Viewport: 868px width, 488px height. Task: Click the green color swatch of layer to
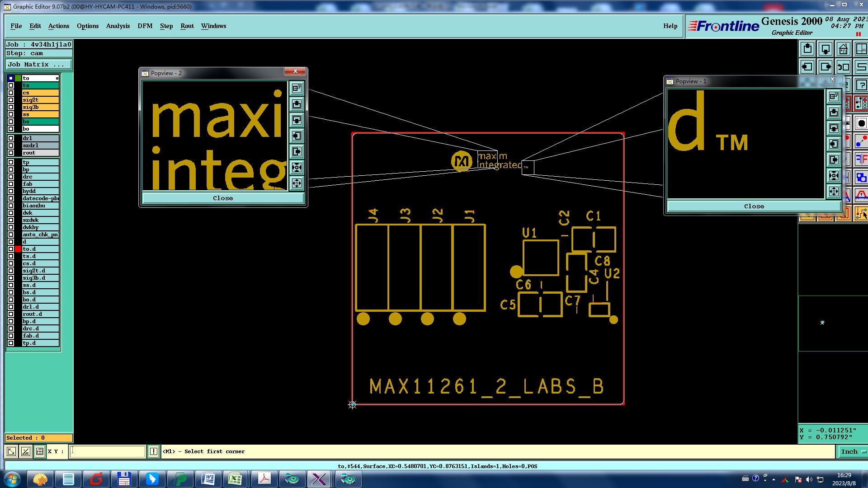18,78
